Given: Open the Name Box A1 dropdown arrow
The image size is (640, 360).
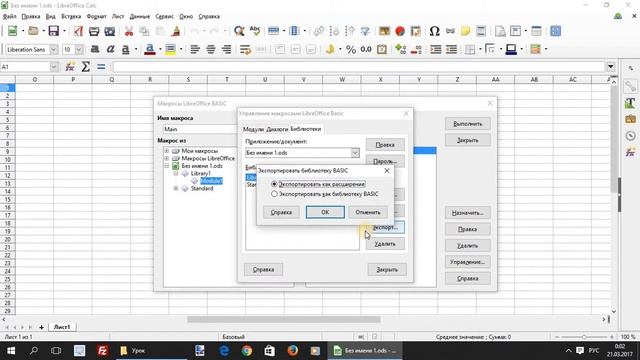Looking at the screenshot, I should coord(53,67).
